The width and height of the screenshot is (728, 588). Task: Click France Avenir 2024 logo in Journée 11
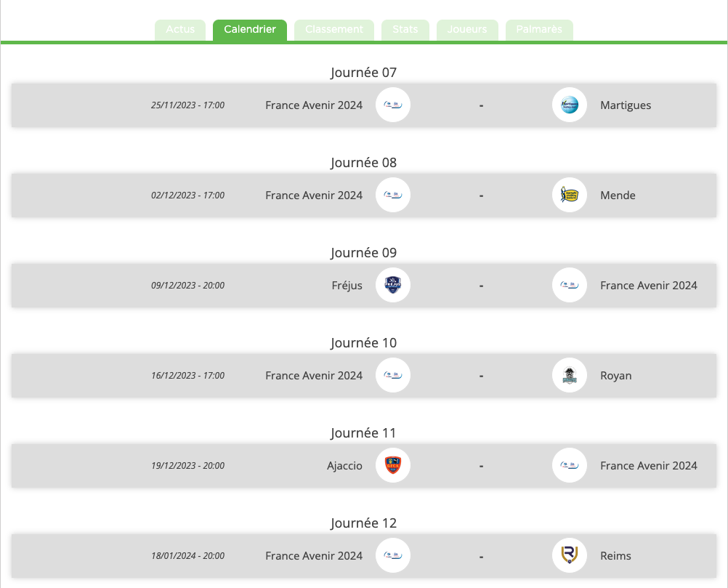(569, 465)
